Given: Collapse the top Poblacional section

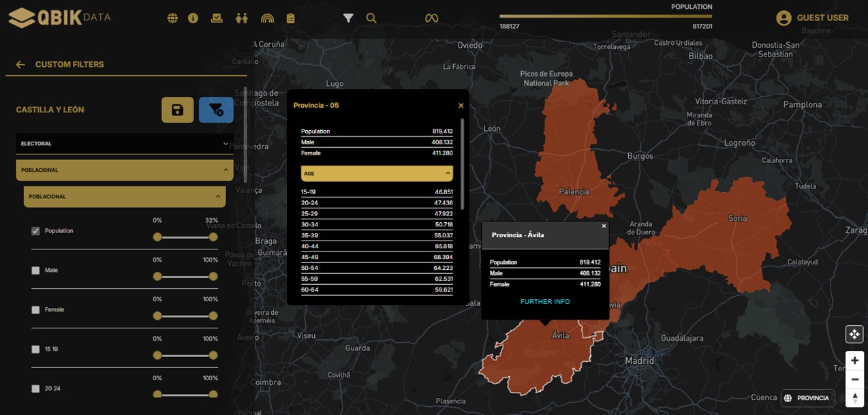Looking at the screenshot, I should tap(125, 170).
